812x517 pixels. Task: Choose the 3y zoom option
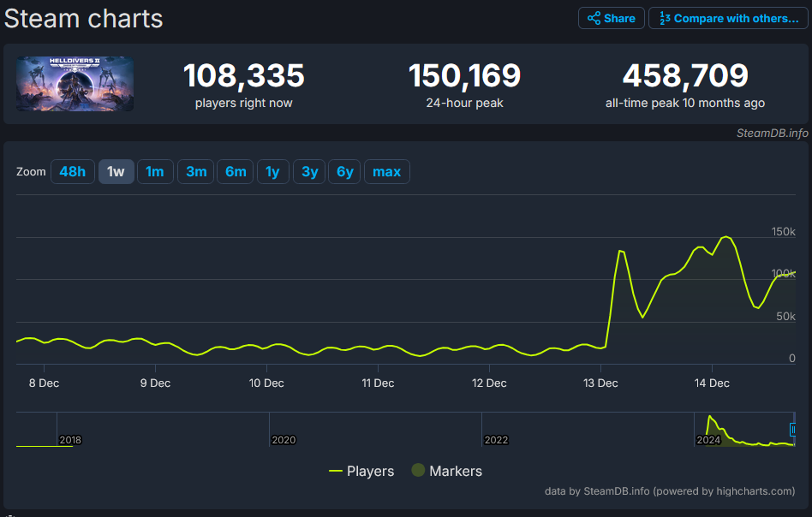coord(310,171)
